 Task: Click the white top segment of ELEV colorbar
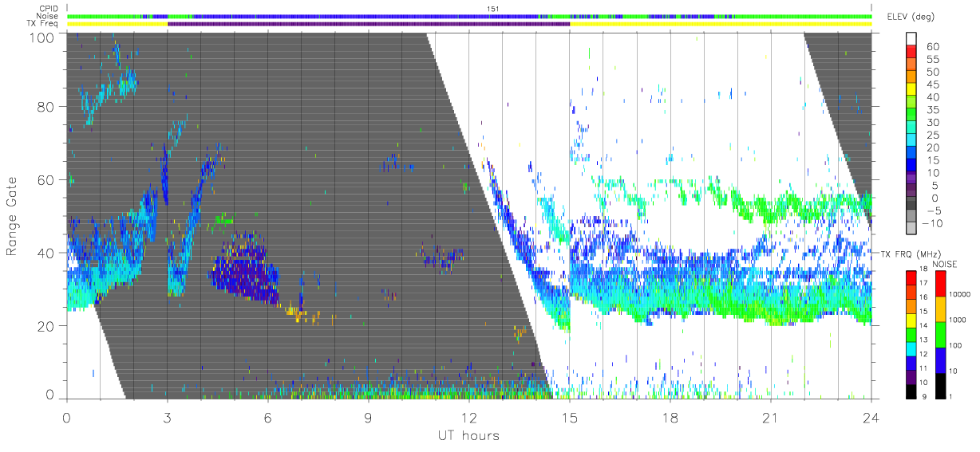pos(913,39)
